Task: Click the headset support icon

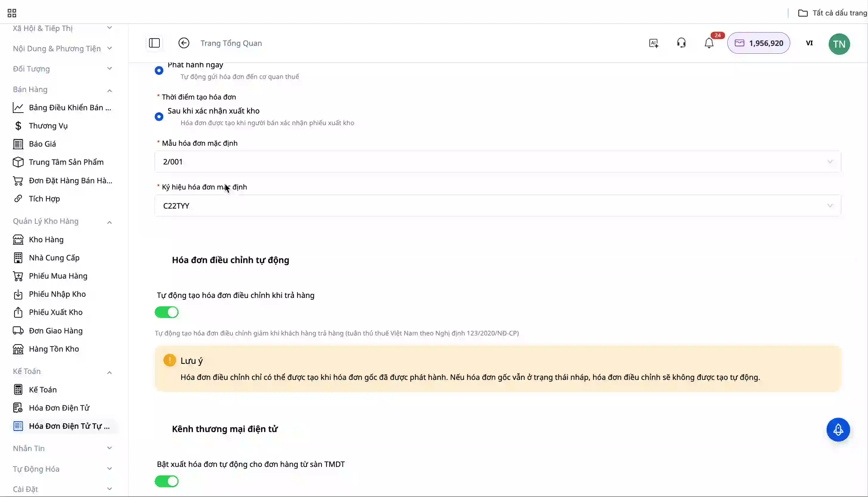Action: (681, 43)
